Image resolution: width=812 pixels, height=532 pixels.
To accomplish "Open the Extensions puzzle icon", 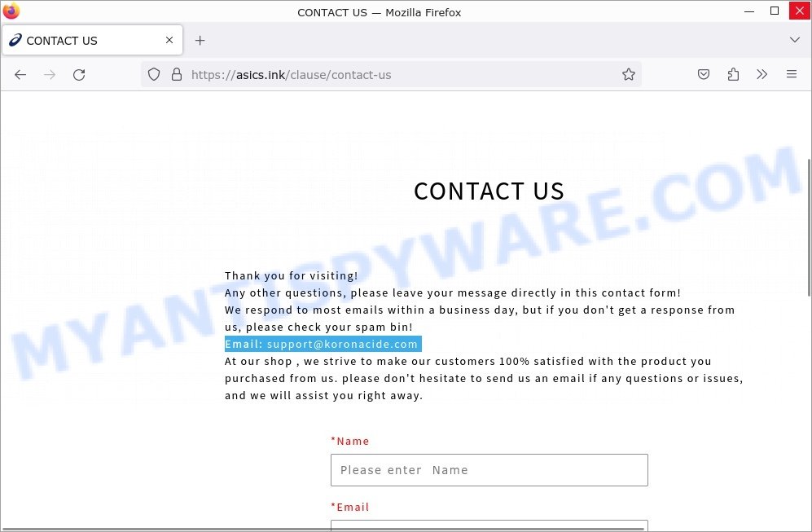I will (x=733, y=75).
